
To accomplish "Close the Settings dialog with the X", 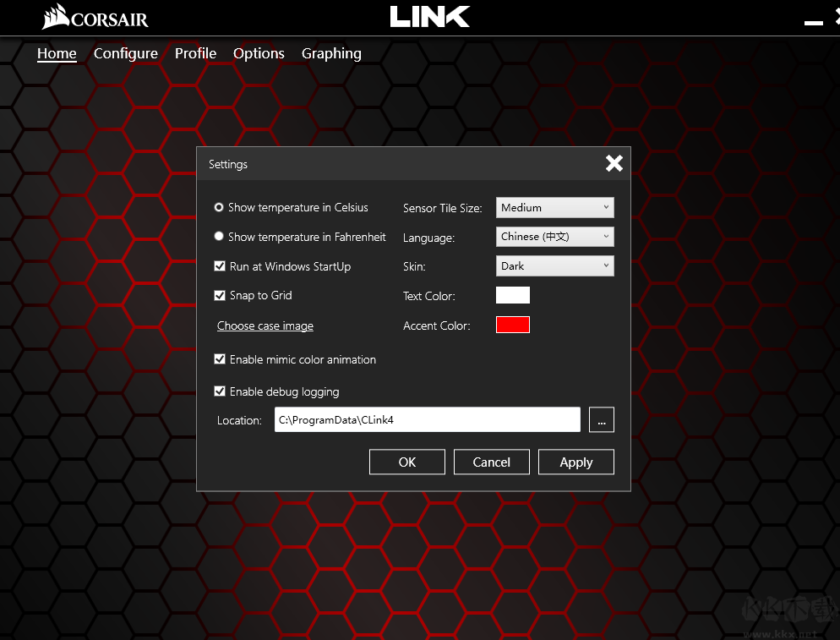I will 614,163.
